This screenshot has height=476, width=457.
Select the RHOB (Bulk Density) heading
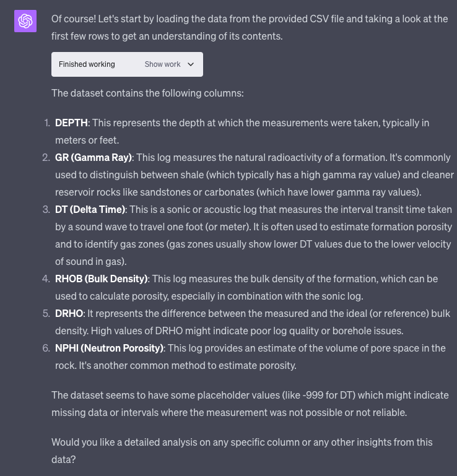tap(102, 279)
